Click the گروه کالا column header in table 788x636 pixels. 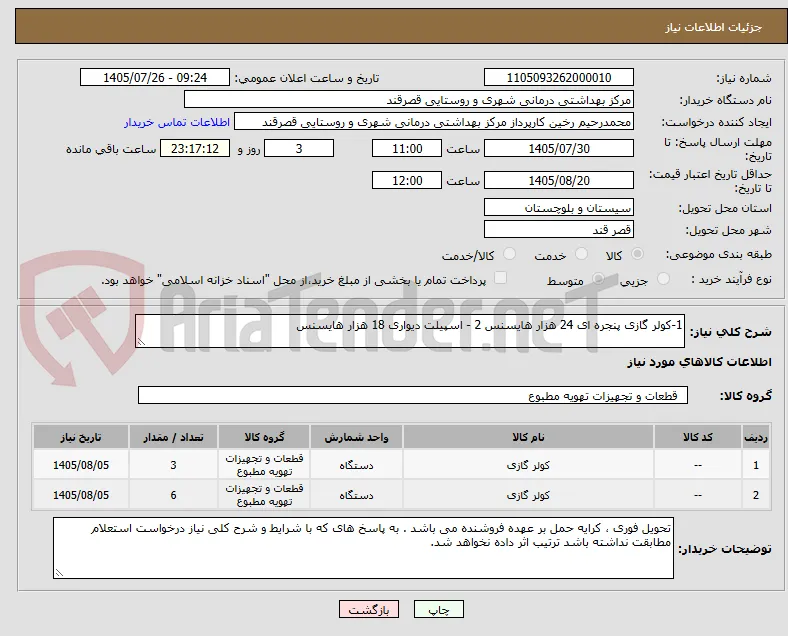tap(264, 437)
